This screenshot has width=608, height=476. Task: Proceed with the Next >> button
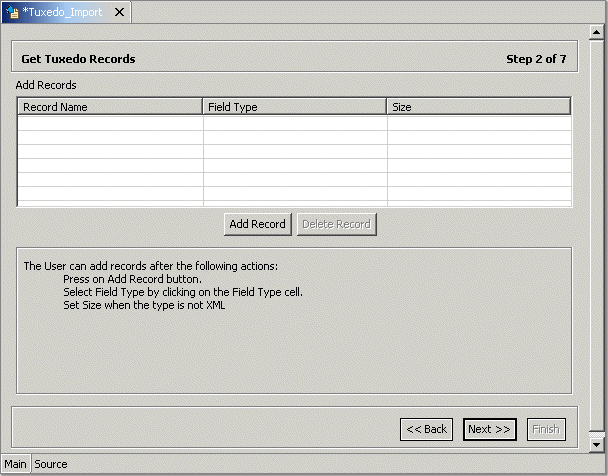(x=489, y=429)
